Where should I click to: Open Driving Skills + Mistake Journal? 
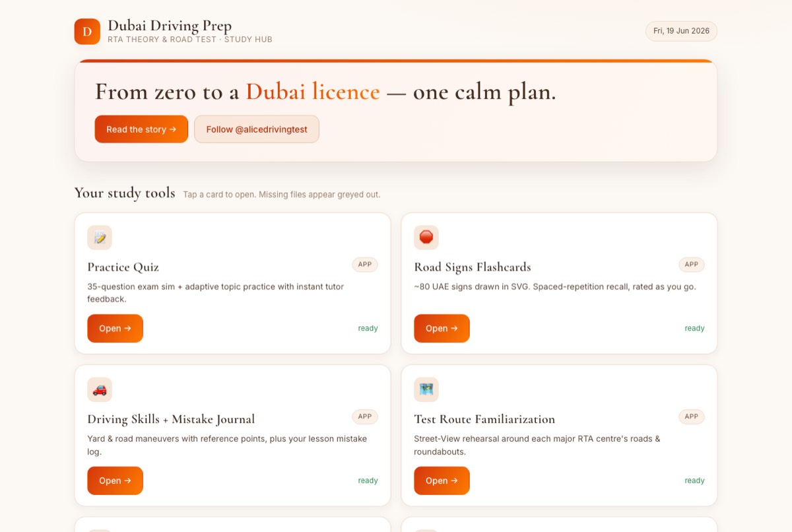tap(115, 481)
